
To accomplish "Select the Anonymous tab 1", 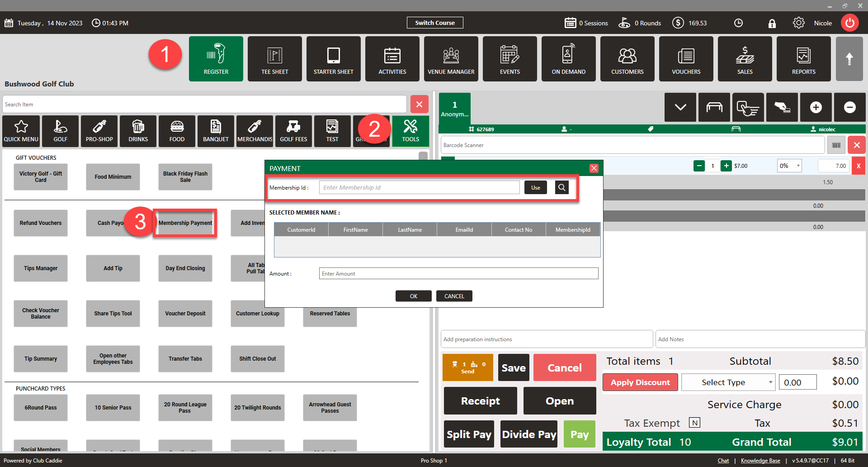I will pyautogui.click(x=454, y=109).
